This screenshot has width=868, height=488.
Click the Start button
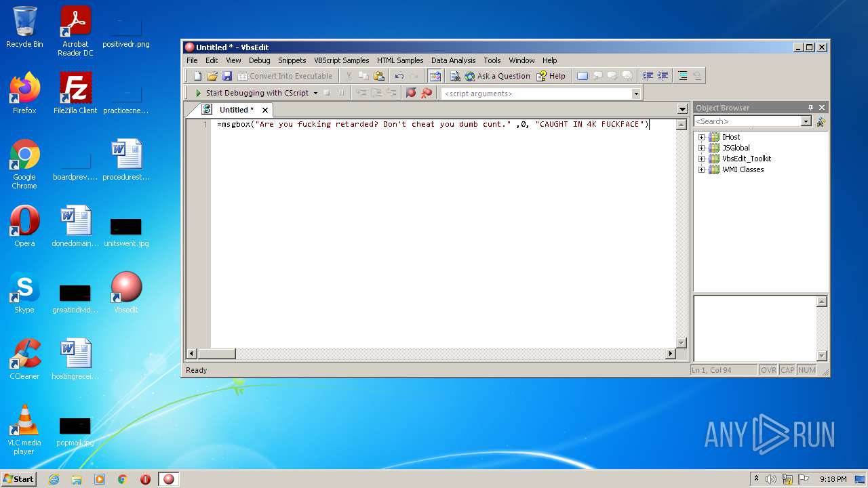[x=19, y=479]
